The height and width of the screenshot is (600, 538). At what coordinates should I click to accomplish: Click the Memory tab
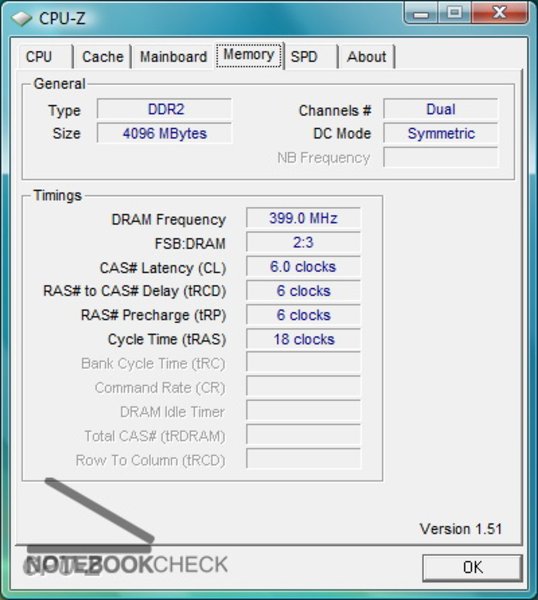(x=249, y=55)
